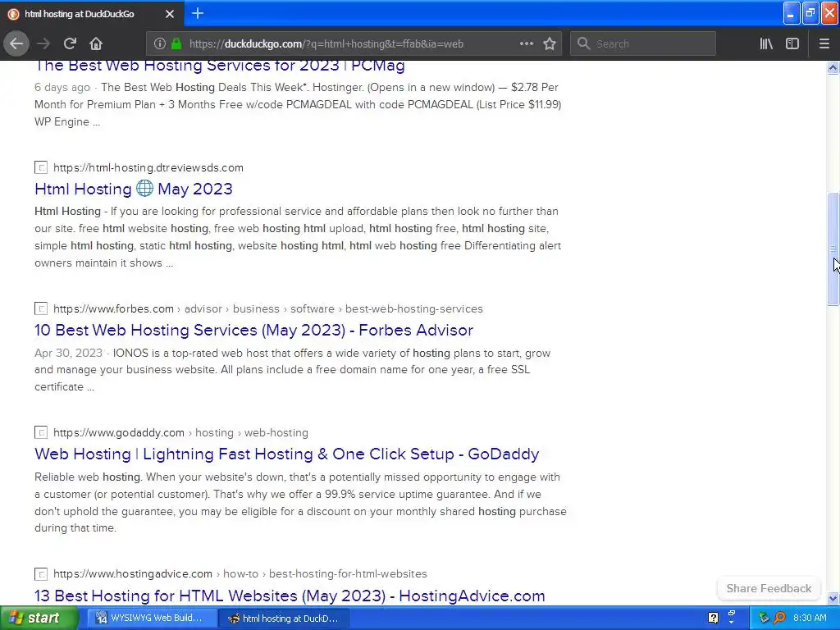Image resolution: width=840 pixels, height=630 pixels.
Task: Open 'The Best Web Hosting Services for 2023' link
Action: click(x=220, y=66)
